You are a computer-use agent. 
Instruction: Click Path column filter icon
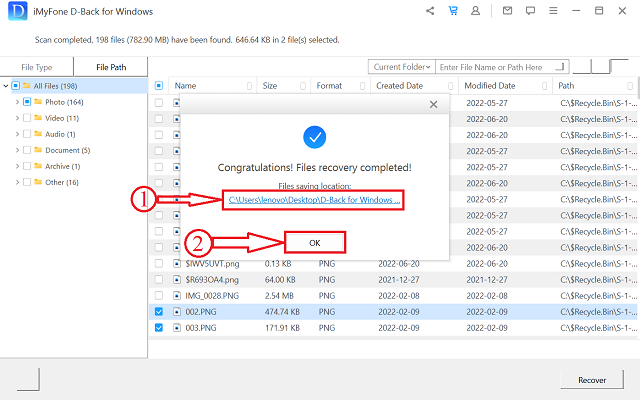pos(630,86)
